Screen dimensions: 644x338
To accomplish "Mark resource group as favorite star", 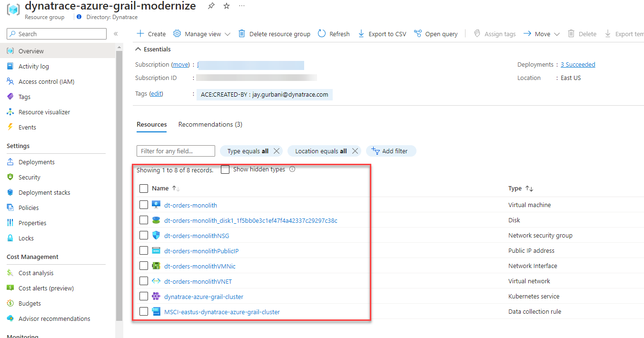I will coord(227,6).
